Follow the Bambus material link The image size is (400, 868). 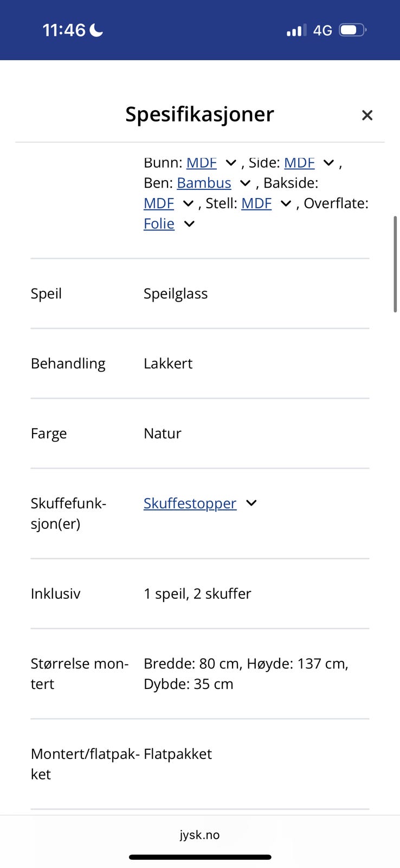[x=204, y=183]
